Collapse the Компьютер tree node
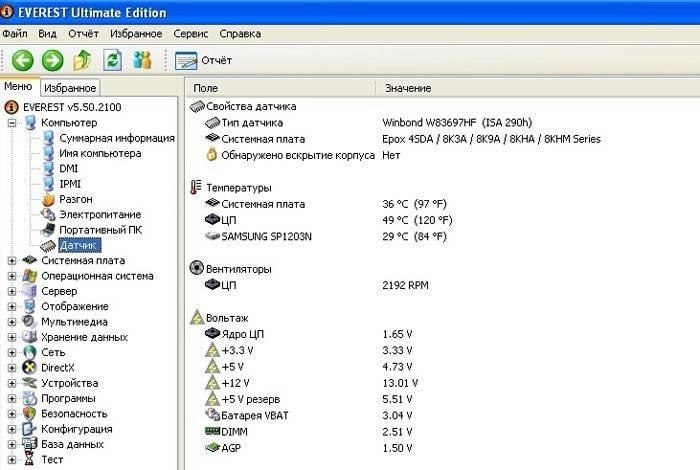 (12, 123)
